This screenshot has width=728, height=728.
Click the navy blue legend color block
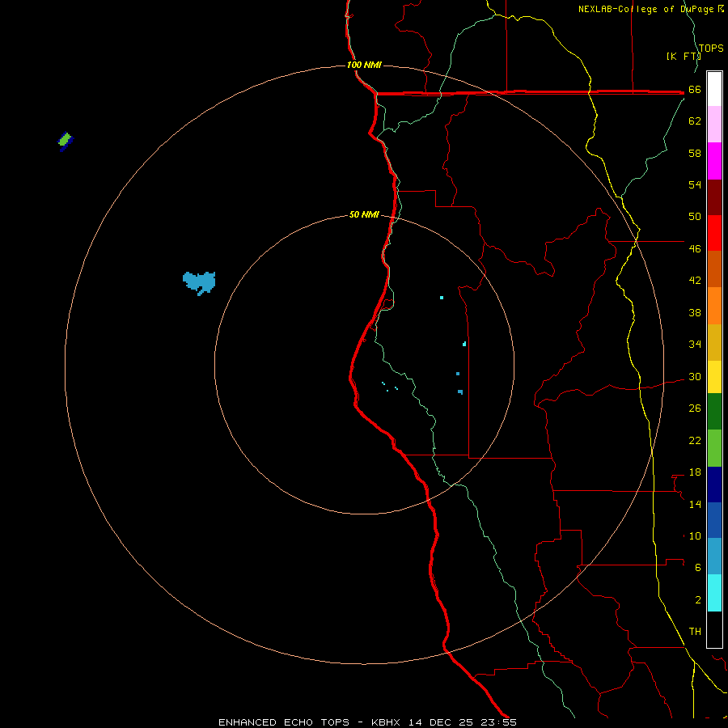(x=714, y=485)
